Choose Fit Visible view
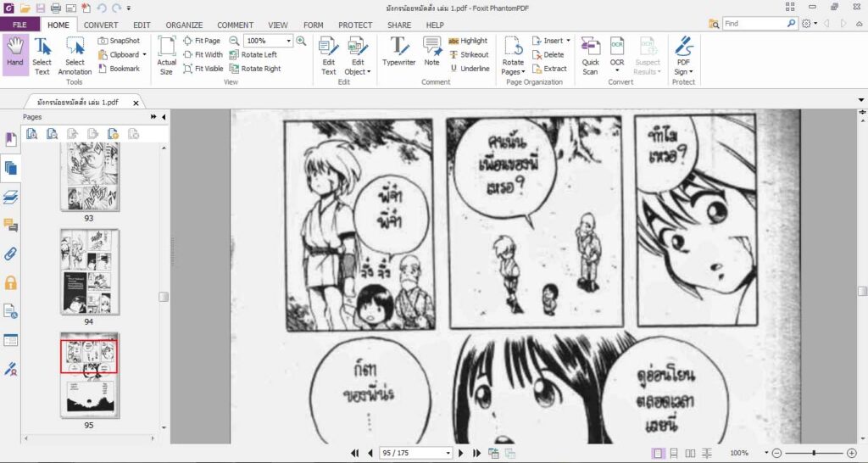 tap(203, 69)
